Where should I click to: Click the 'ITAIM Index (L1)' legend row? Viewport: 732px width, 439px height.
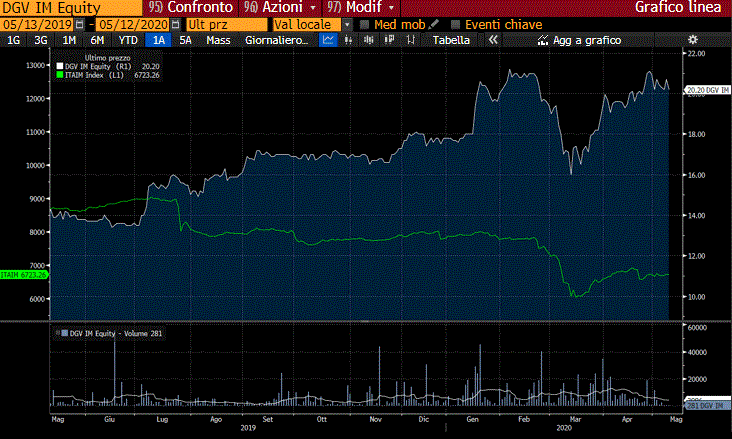point(108,75)
